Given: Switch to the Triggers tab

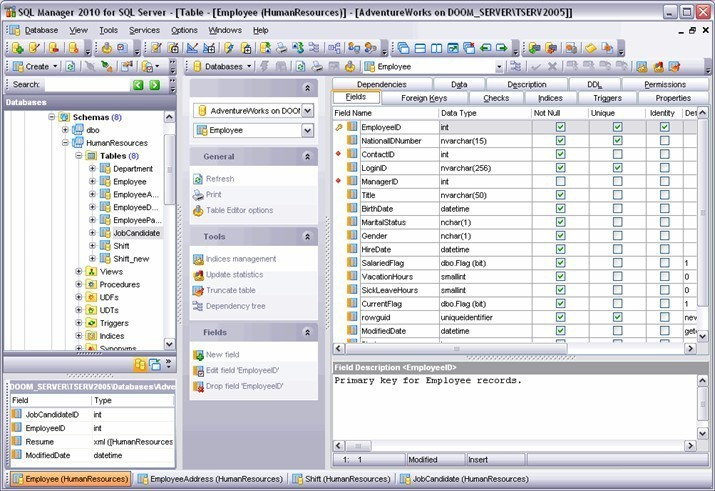Looking at the screenshot, I should (607, 98).
